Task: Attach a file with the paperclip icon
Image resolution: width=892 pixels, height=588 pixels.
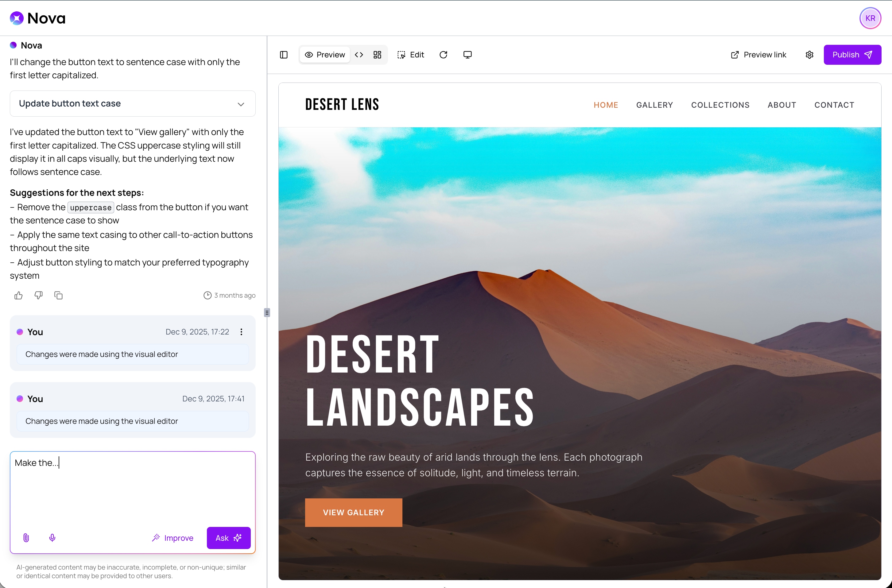Action: click(26, 537)
